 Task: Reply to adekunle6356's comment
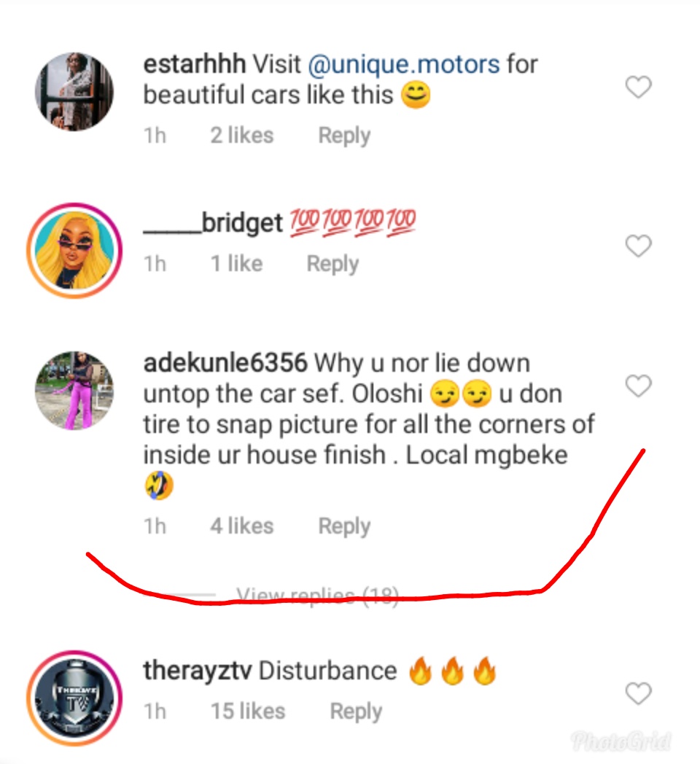(x=344, y=526)
